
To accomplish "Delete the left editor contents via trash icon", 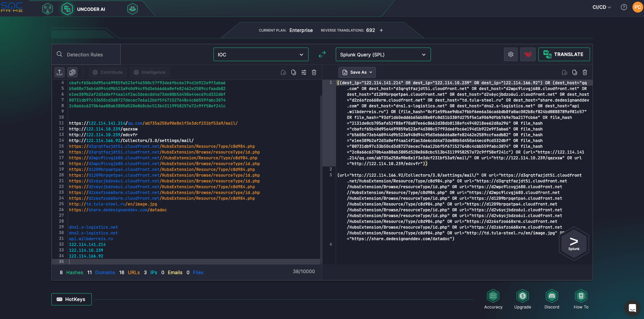I will click(x=314, y=72).
